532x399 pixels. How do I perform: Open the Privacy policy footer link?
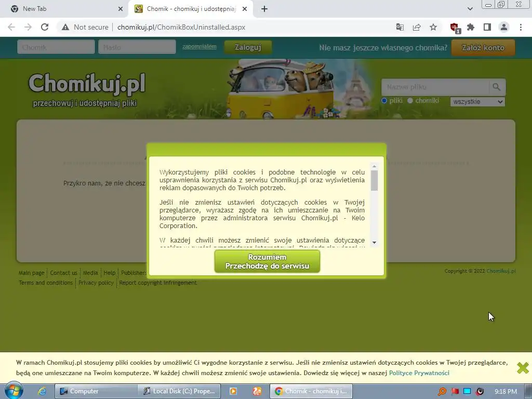point(96,283)
